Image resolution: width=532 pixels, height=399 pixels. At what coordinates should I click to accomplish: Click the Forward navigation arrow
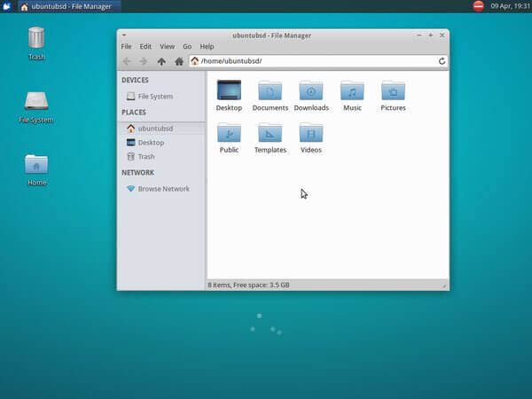[x=143, y=61]
